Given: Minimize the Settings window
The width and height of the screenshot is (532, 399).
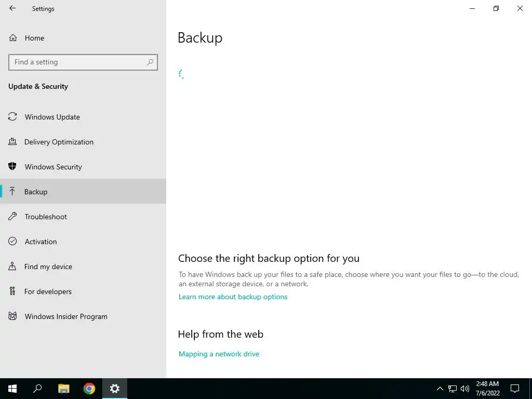Looking at the screenshot, I should tap(472, 8).
